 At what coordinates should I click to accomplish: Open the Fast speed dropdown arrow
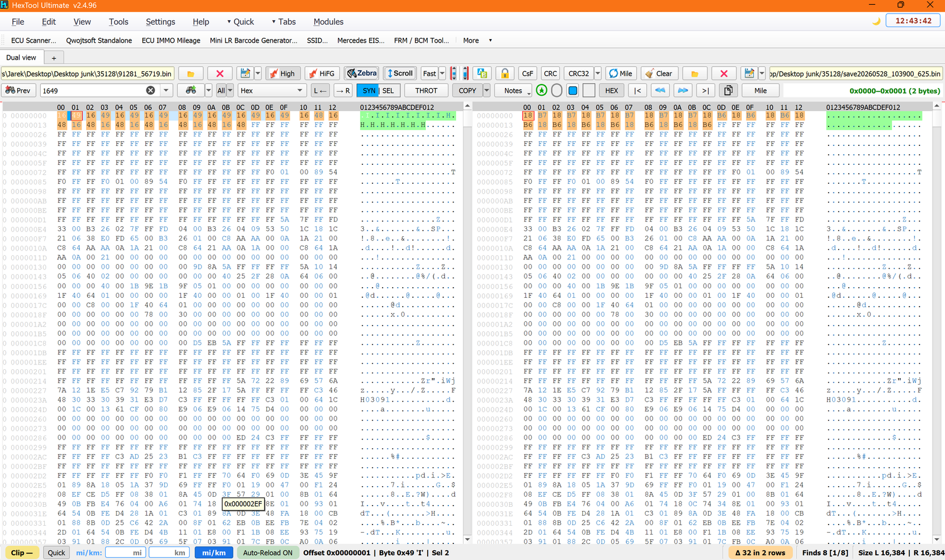(x=442, y=73)
